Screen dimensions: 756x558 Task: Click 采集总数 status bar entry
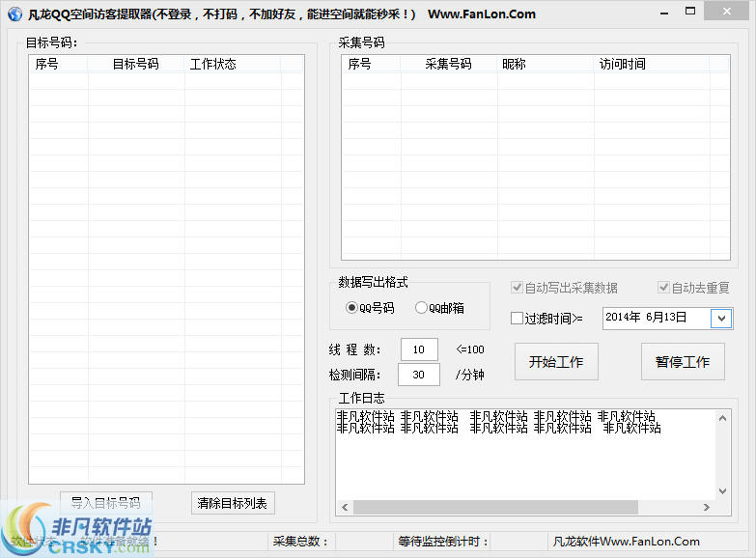click(301, 542)
